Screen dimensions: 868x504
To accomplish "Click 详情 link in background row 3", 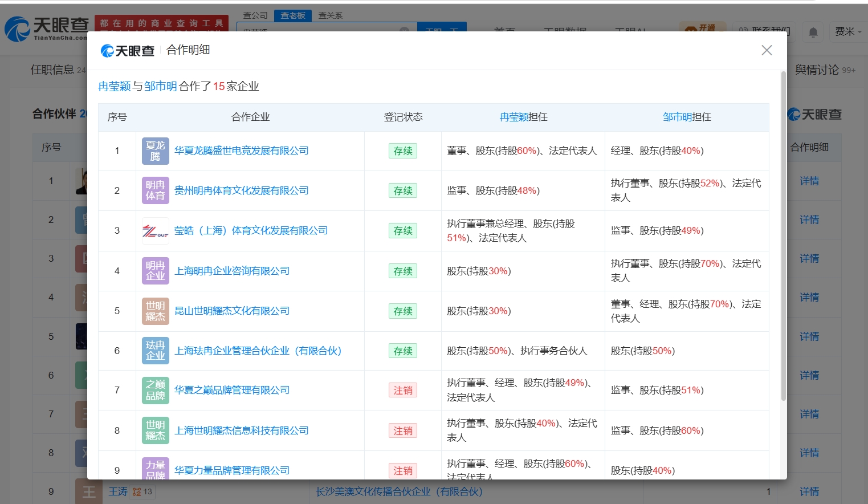I will (809, 258).
